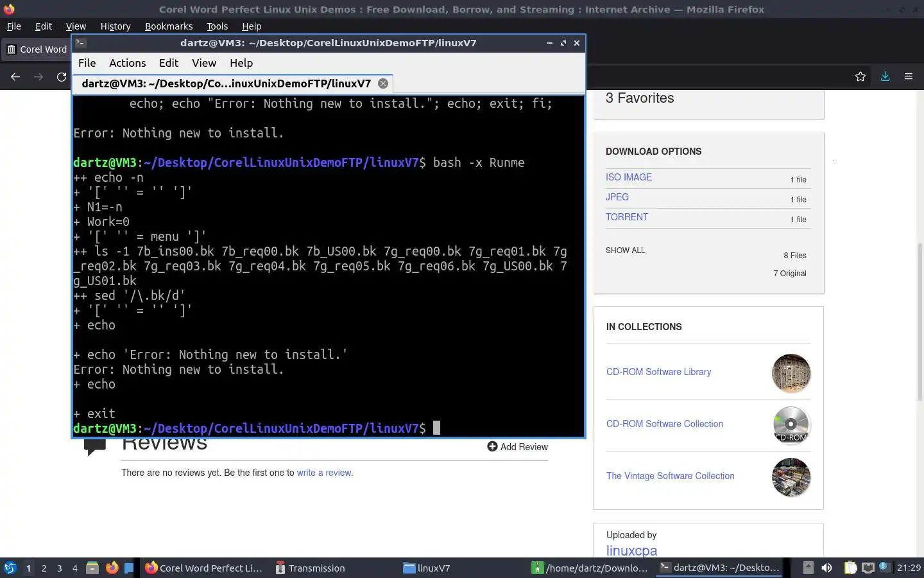Open the terminal File menu
This screenshot has width=924, height=578.
(x=87, y=63)
